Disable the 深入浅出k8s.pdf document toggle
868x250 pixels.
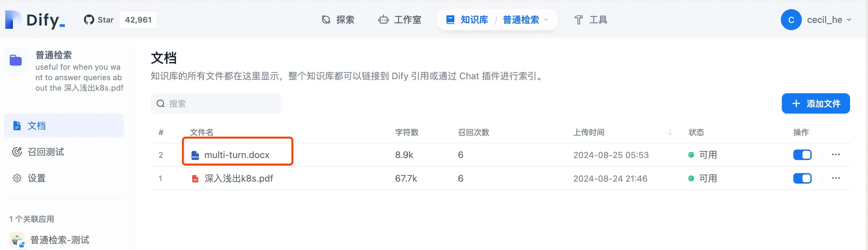pos(802,178)
